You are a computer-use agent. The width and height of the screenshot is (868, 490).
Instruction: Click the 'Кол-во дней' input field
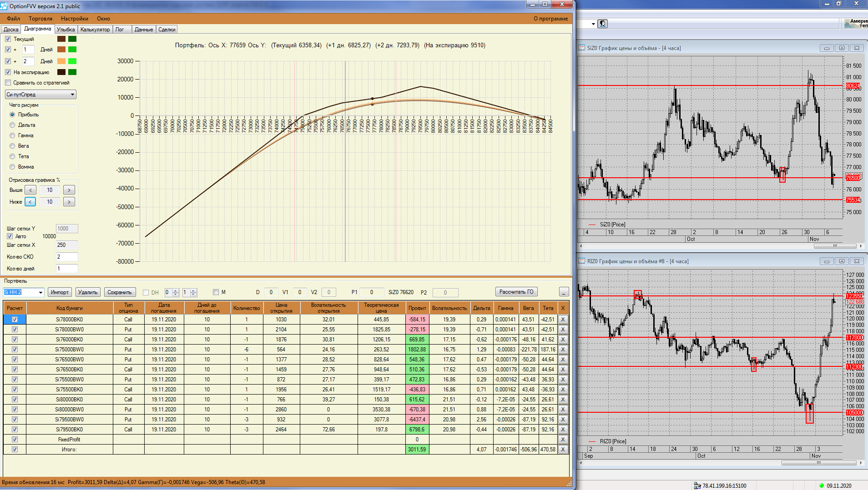click(x=67, y=269)
